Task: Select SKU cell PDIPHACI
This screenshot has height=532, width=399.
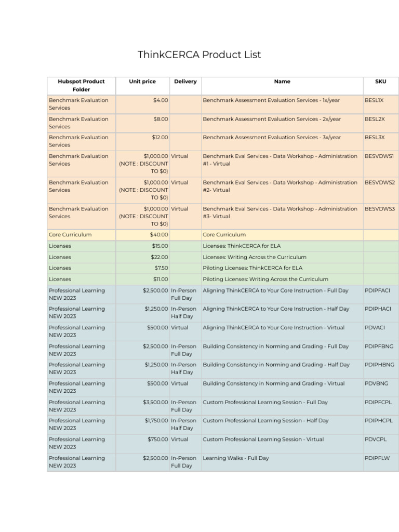Action: click(x=381, y=312)
